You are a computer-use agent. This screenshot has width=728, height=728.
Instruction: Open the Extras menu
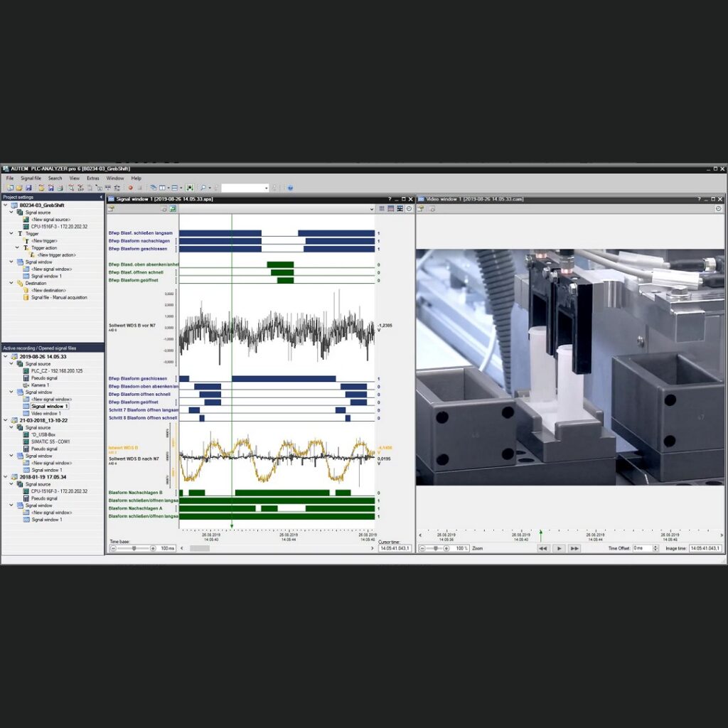point(93,178)
